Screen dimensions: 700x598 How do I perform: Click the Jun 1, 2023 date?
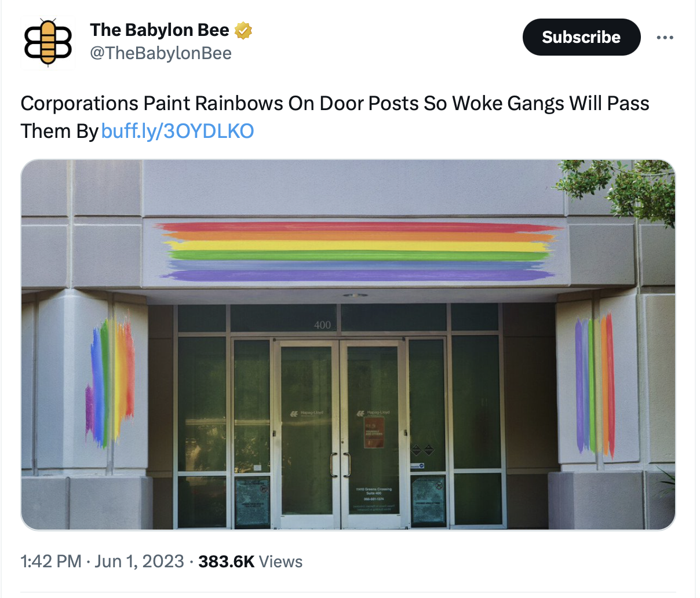[x=139, y=561]
